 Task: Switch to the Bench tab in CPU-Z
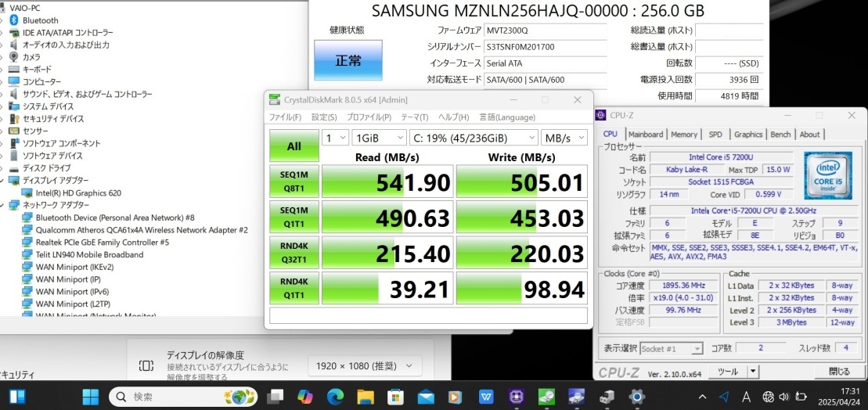[x=780, y=135]
